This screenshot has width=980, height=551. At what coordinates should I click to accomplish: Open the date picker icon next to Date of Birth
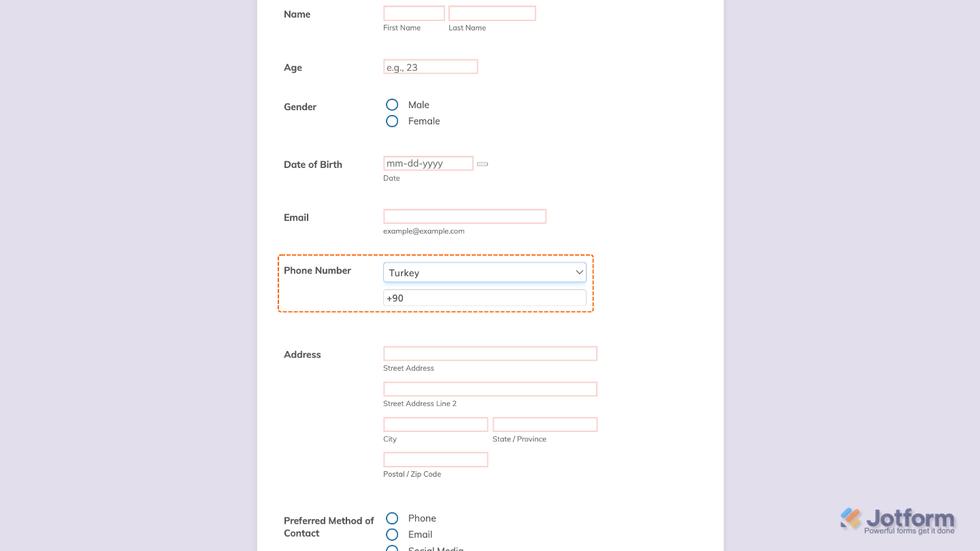click(x=482, y=164)
